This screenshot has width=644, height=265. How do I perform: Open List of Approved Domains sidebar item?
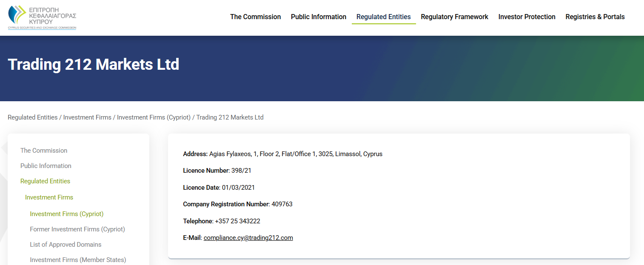point(66,245)
